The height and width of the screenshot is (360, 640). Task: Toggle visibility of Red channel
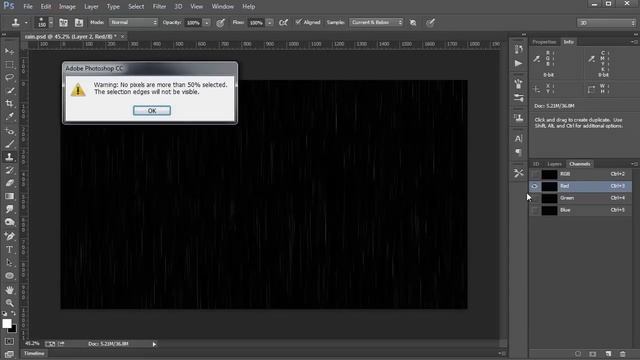pyautogui.click(x=535, y=186)
